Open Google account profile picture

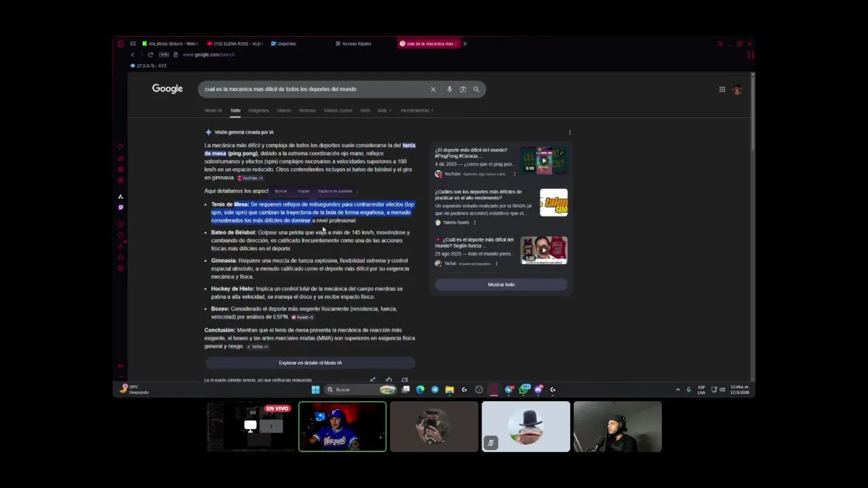click(x=737, y=89)
